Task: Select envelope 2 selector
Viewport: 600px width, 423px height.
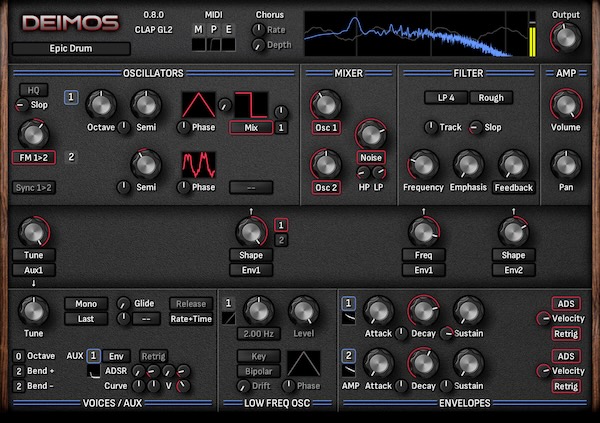Action: tap(348, 356)
